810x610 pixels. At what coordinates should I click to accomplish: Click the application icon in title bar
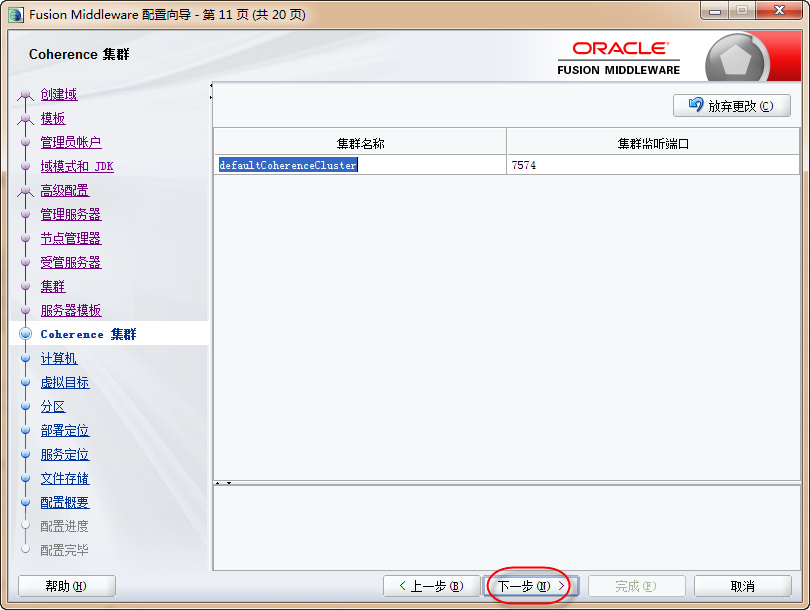(16, 14)
